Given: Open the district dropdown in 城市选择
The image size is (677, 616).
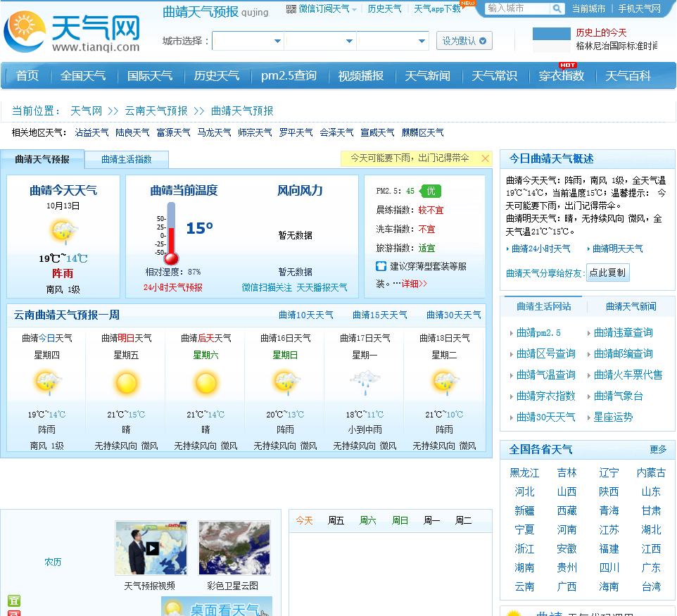Looking at the screenshot, I should tap(393, 41).
